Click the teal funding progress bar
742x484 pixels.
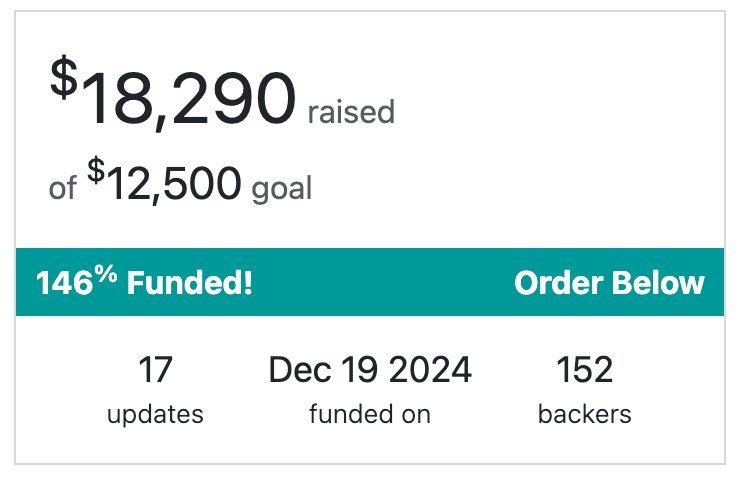point(380,283)
